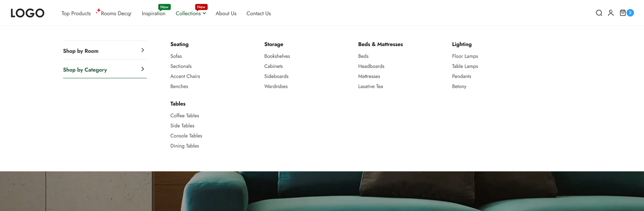Select the Floor Lamps link

(x=465, y=56)
